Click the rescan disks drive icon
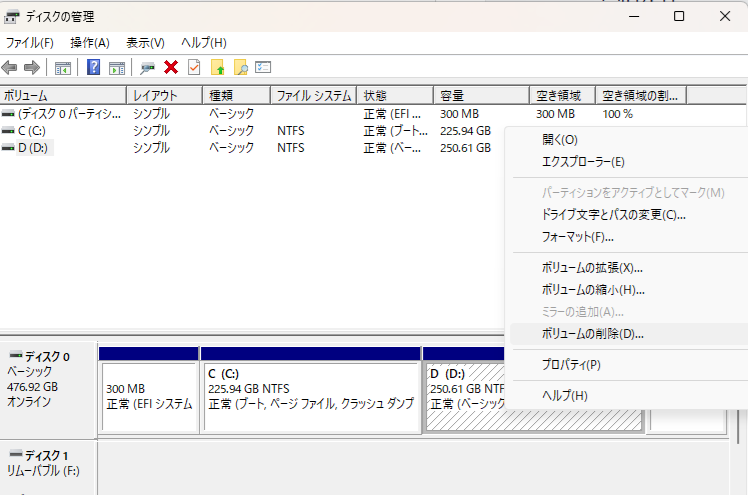Image resolution: width=748 pixels, height=495 pixels. click(147, 68)
